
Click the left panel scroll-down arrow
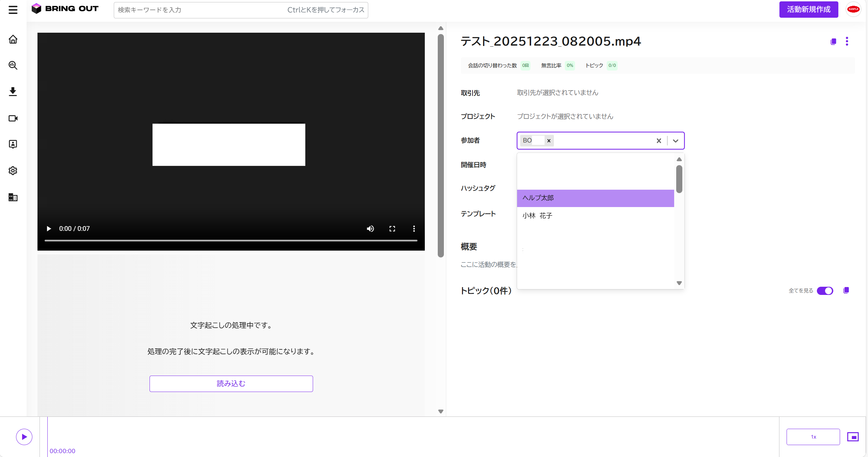coord(441,411)
